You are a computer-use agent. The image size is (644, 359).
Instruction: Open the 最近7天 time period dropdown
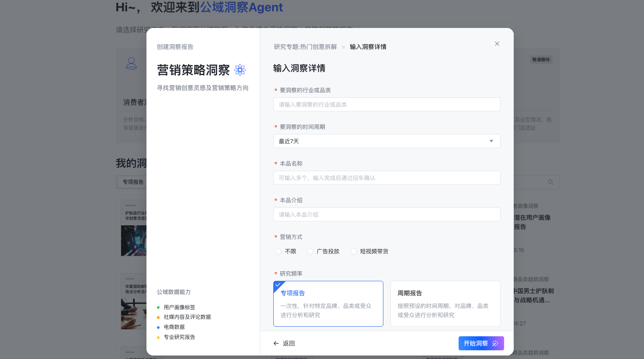[x=387, y=141]
